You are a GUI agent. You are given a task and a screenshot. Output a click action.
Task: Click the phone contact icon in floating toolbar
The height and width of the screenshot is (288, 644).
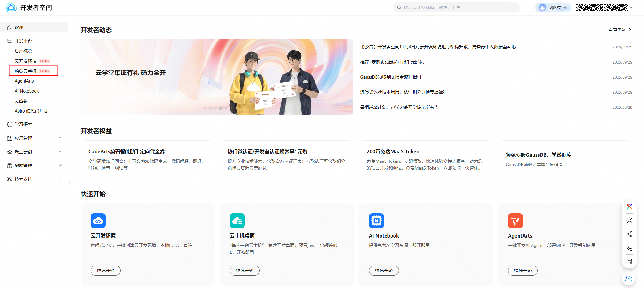(629, 247)
